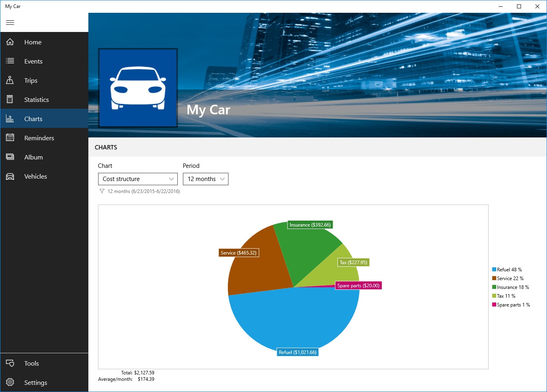Click the Service ($465.32) chart label
Image resolution: width=547 pixels, height=392 pixels.
coord(239,253)
